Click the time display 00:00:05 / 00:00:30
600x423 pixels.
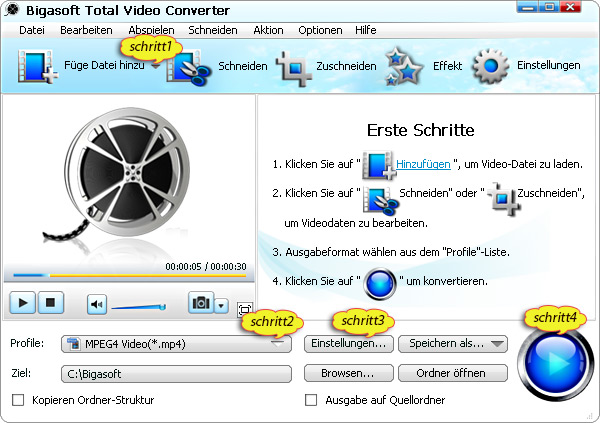pyautogui.click(x=205, y=266)
